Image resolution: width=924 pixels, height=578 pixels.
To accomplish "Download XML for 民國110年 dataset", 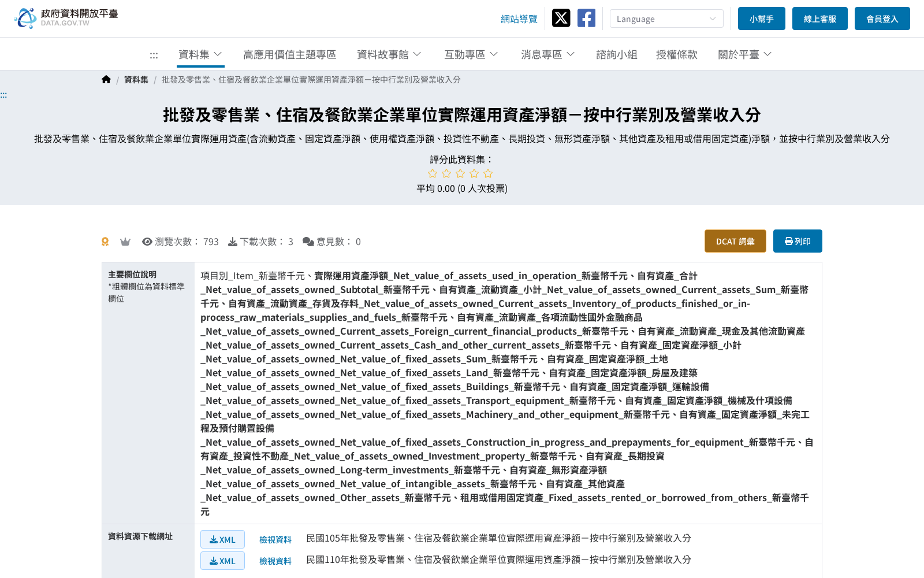I will click(x=222, y=561).
